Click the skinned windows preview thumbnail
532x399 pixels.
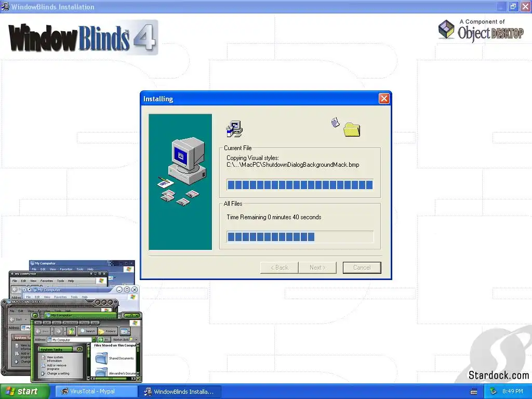71,321
